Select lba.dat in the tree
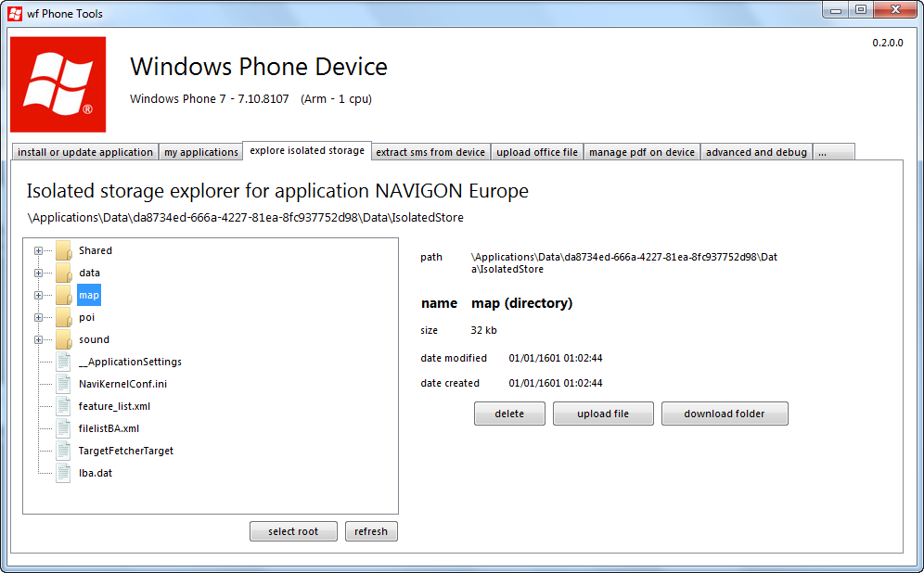Image resolution: width=924 pixels, height=573 pixels. [x=96, y=473]
